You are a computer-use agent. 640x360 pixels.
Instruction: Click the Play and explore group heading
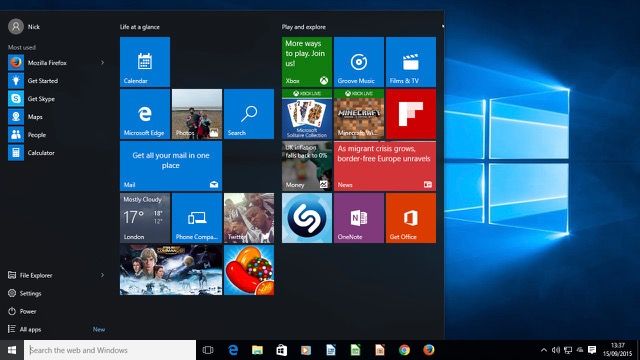click(304, 27)
